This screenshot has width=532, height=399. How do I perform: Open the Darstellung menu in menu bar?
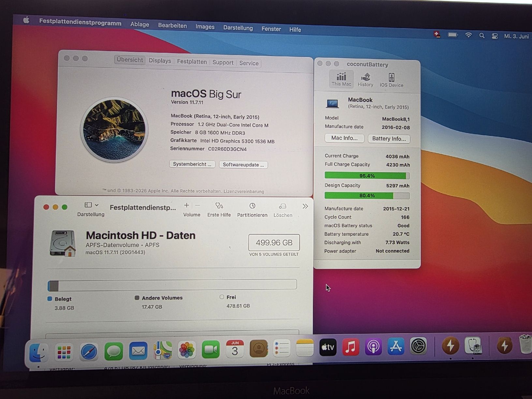tap(238, 28)
